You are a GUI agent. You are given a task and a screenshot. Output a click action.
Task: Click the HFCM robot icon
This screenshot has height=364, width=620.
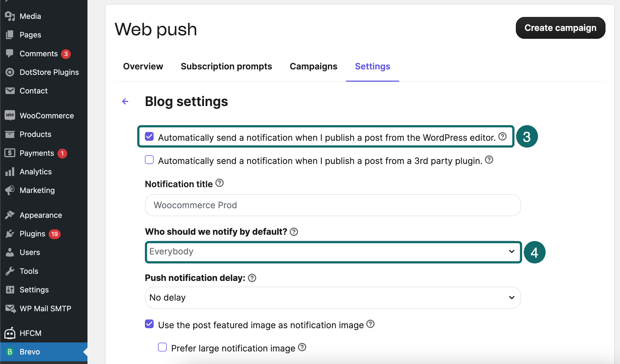pos(10,333)
